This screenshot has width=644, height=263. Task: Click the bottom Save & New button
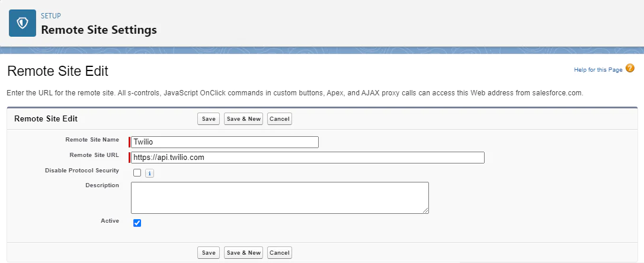pos(243,253)
